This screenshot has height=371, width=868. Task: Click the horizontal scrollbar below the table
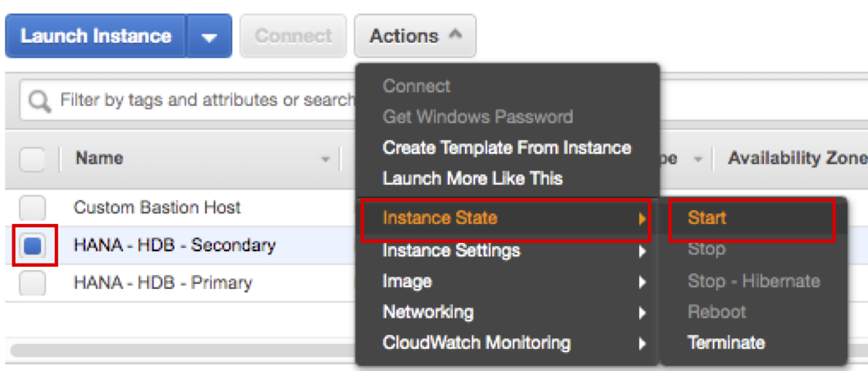[180, 351]
